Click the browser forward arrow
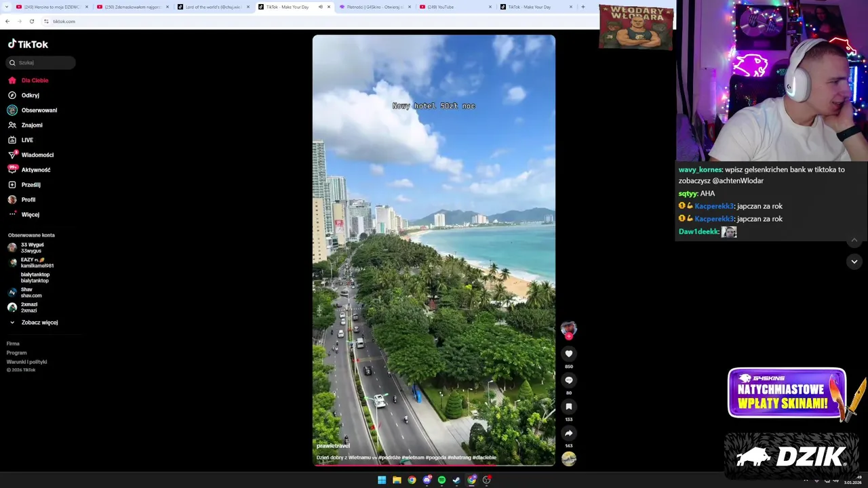The height and width of the screenshot is (488, 868). point(20,21)
